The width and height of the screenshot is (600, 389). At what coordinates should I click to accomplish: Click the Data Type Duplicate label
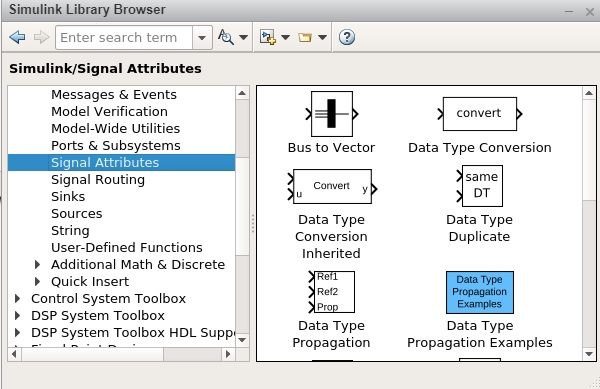pos(479,228)
